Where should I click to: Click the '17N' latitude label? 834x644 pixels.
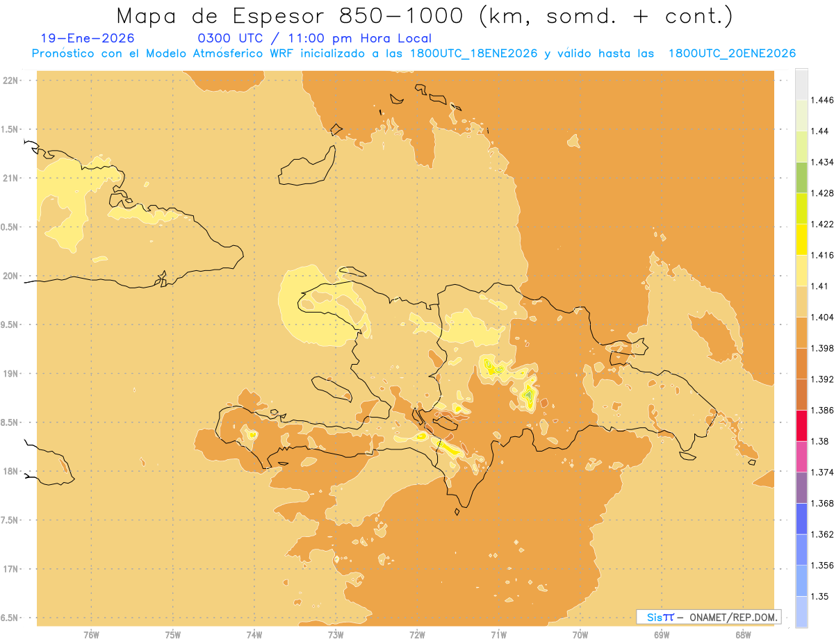tap(11, 569)
